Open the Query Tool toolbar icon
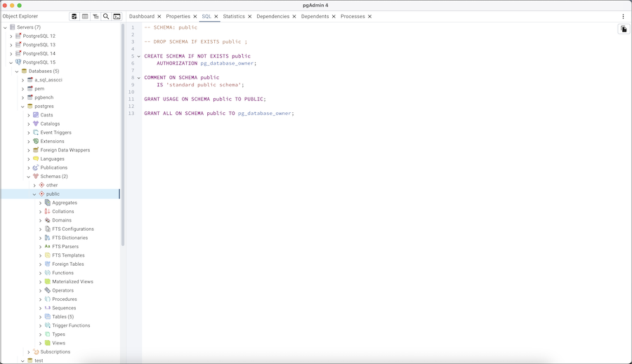Screen dimensions: 632x364 (x=74, y=17)
